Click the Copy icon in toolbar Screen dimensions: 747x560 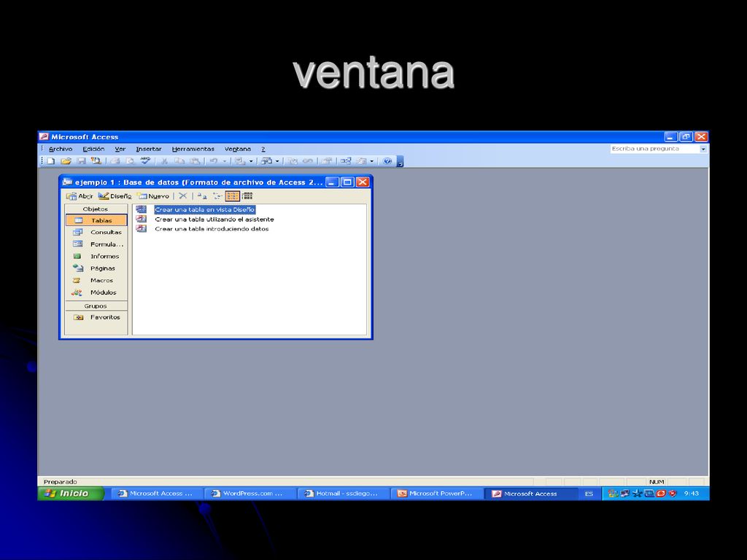click(x=179, y=161)
